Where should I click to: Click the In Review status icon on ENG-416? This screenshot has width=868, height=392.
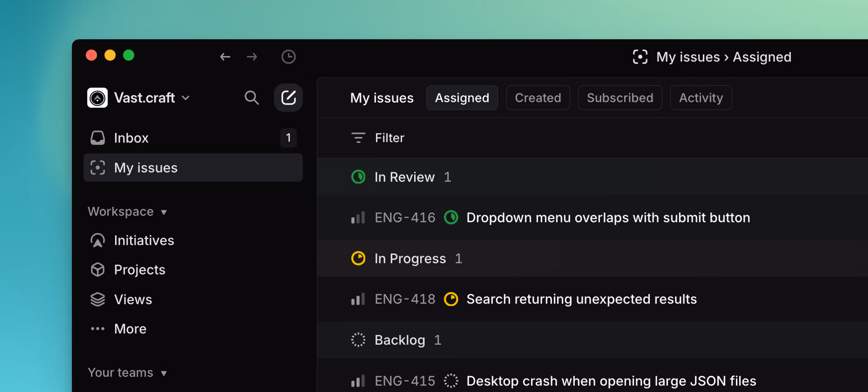point(451,218)
